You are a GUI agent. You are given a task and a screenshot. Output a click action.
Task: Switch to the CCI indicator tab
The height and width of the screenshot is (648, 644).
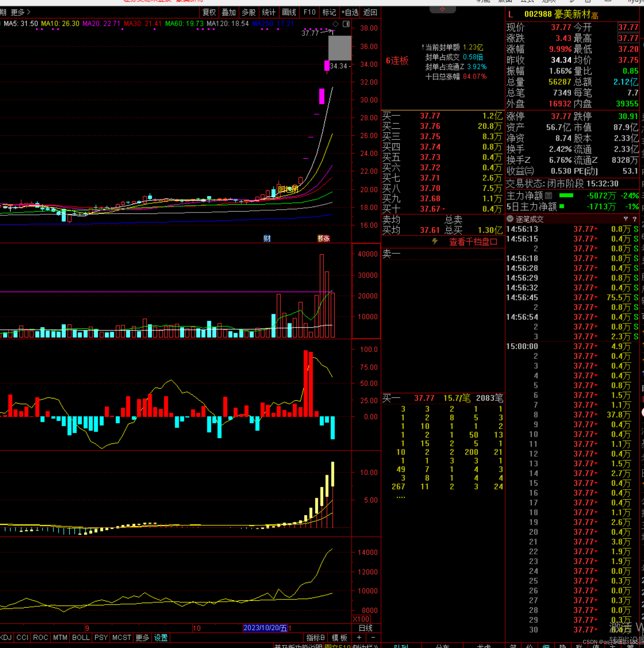[22, 637]
